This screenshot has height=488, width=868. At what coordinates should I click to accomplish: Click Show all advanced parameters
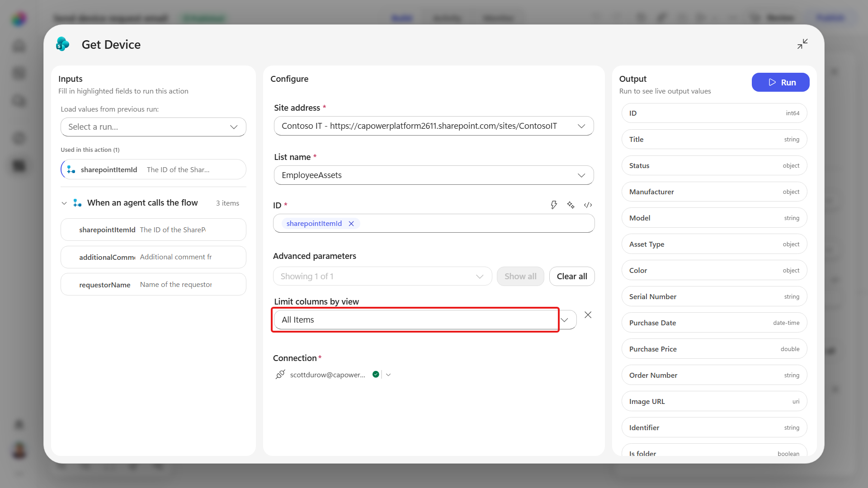point(520,276)
